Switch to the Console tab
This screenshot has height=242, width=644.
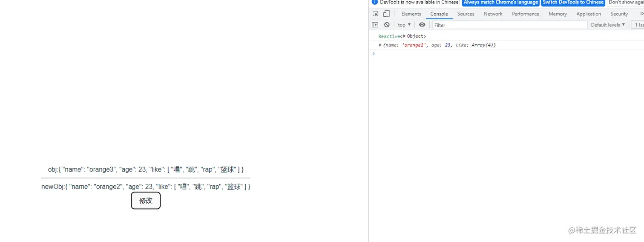(439, 14)
